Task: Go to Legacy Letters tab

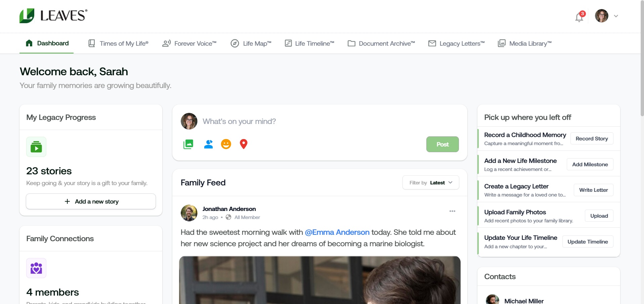Action: click(457, 43)
